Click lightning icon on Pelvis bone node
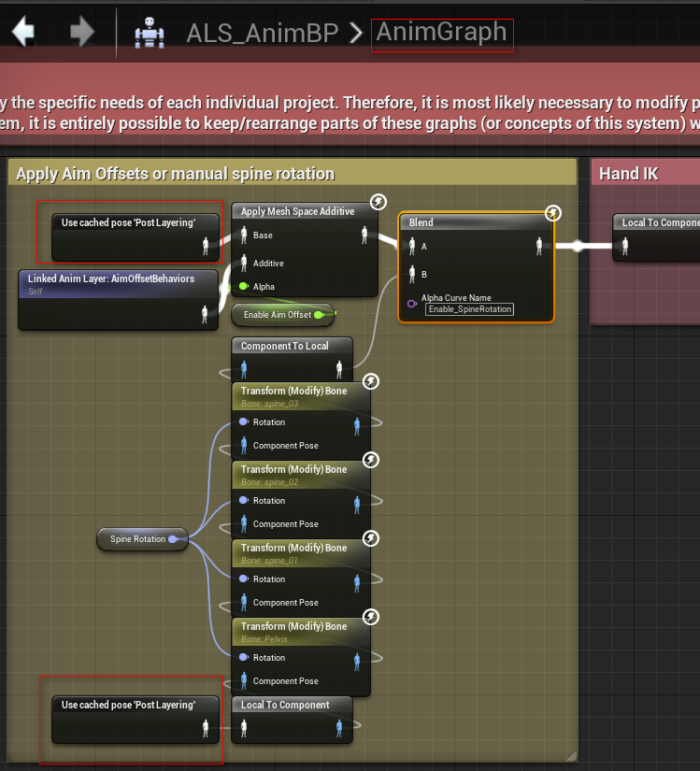This screenshot has width=700, height=771. point(370,617)
